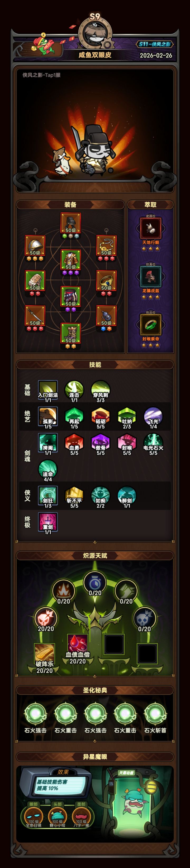Click the S11-侠风之影 season badge
This screenshot has width=190, height=868.
pos(155,44)
